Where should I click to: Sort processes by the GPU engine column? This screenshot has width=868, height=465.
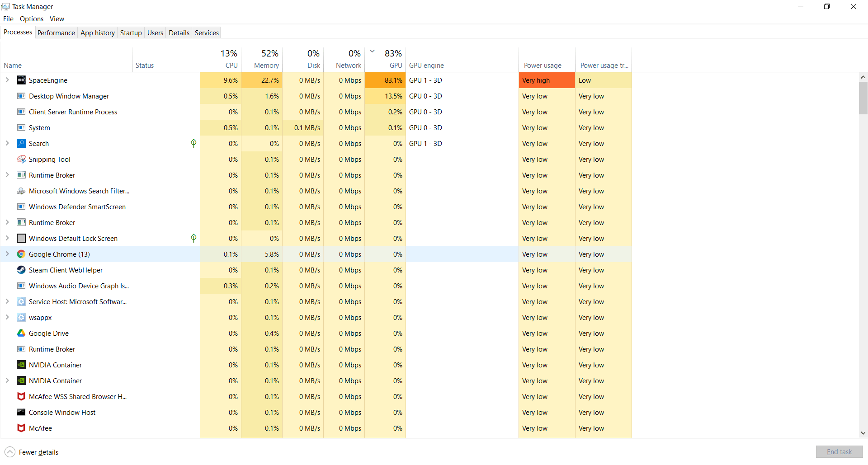[x=462, y=60]
